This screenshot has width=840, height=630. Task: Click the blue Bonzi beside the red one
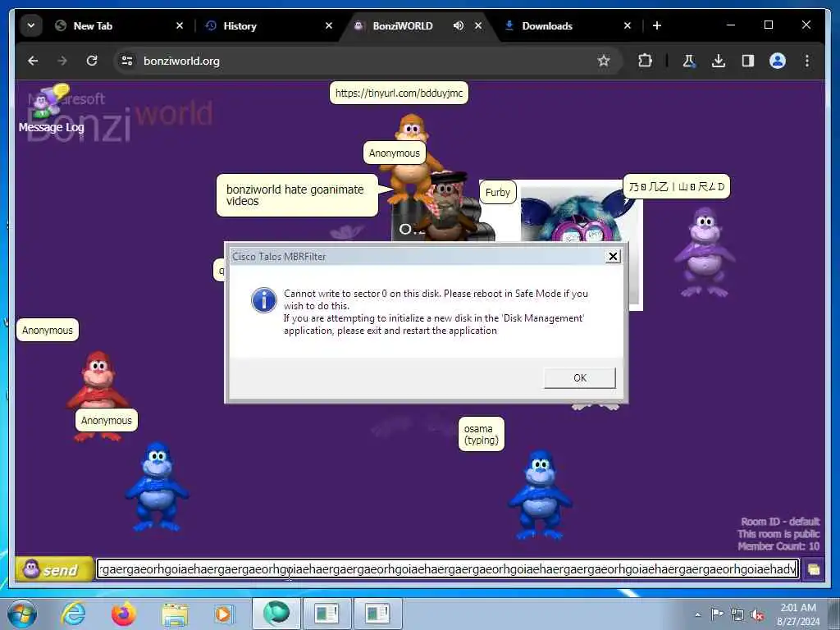(x=157, y=486)
